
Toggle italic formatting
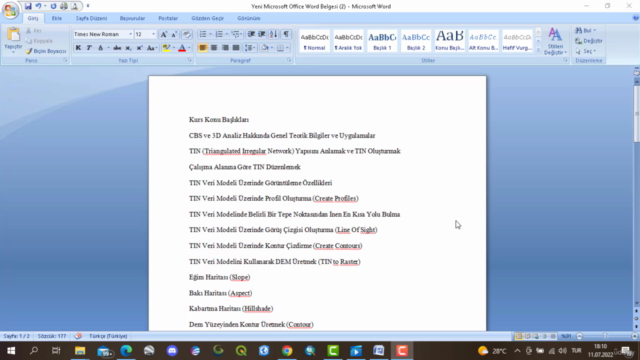[x=89, y=48]
